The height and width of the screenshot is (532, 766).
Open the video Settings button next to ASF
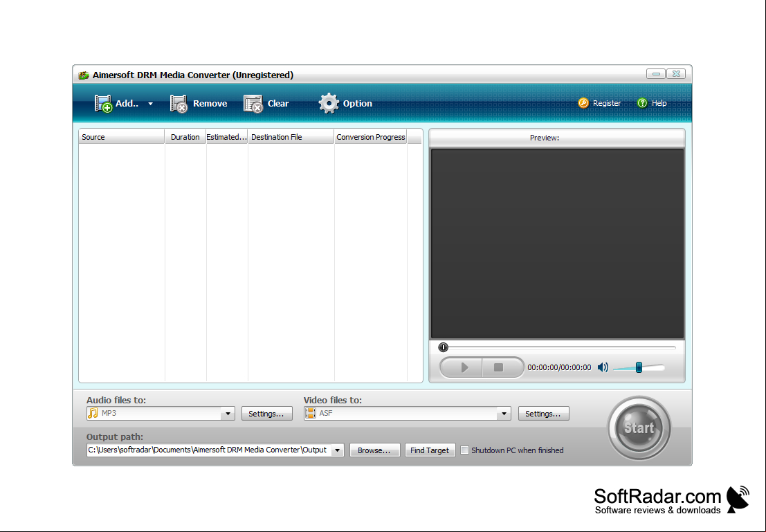(544, 413)
